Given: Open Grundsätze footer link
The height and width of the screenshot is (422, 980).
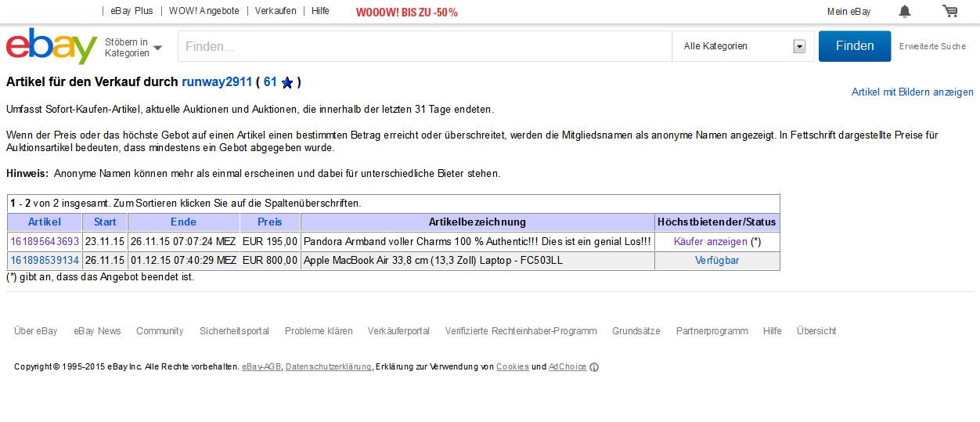Looking at the screenshot, I should click(x=636, y=331).
